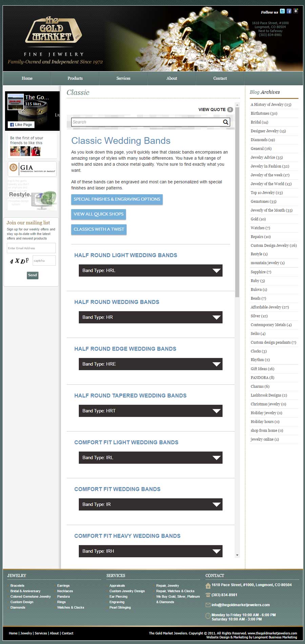
Task: Open the Products menu item
Action: (75, 78)
